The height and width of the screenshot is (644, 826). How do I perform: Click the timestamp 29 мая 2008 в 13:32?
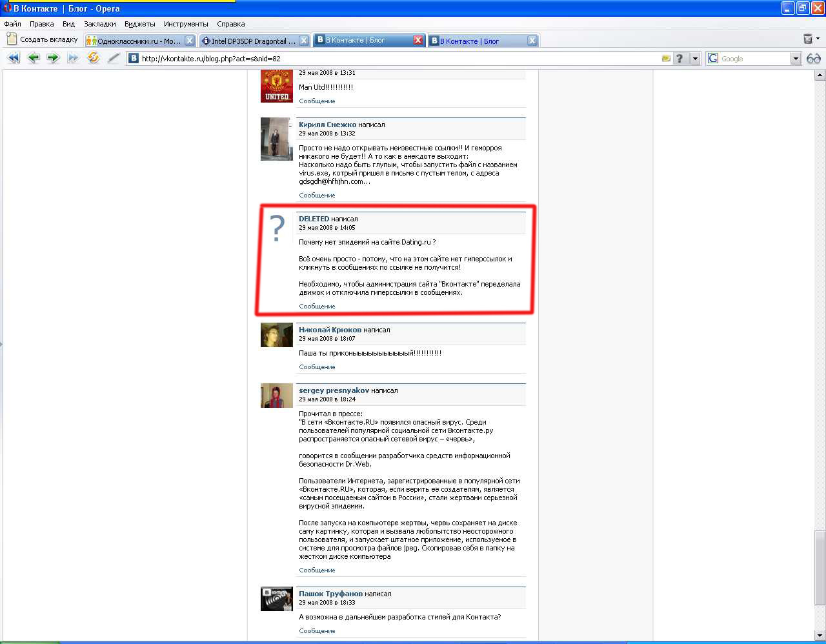pos(327,134)
